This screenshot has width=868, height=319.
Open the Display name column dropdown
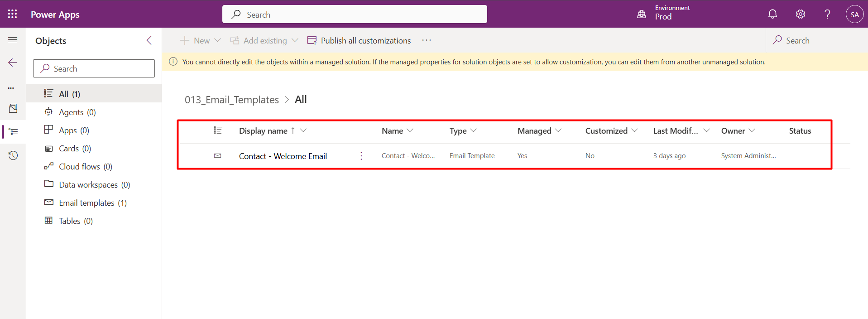click(303, 130)
